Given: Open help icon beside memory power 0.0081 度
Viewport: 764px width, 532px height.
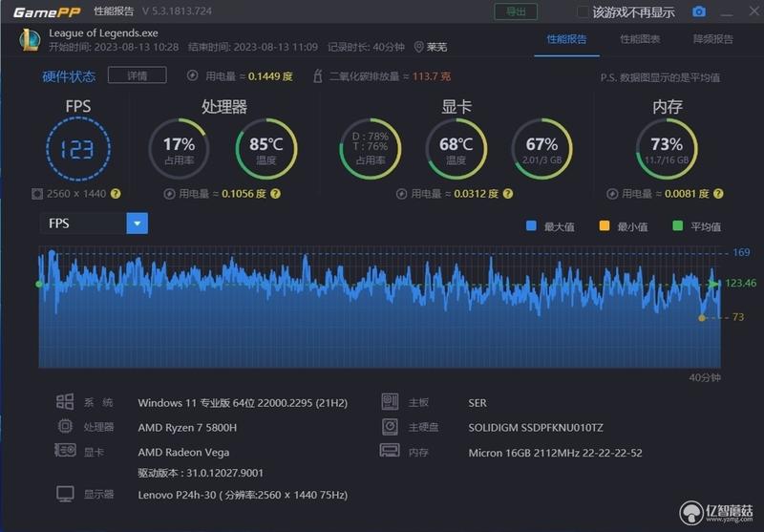Looking at the screenshot, I should tap(718, 193).
